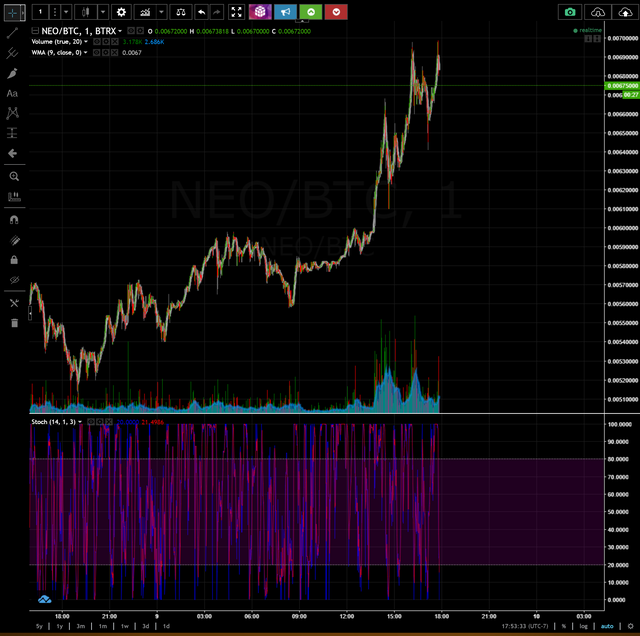Open the timezone clock 17:53:33 (UTC-7)

tap(525, 626)
